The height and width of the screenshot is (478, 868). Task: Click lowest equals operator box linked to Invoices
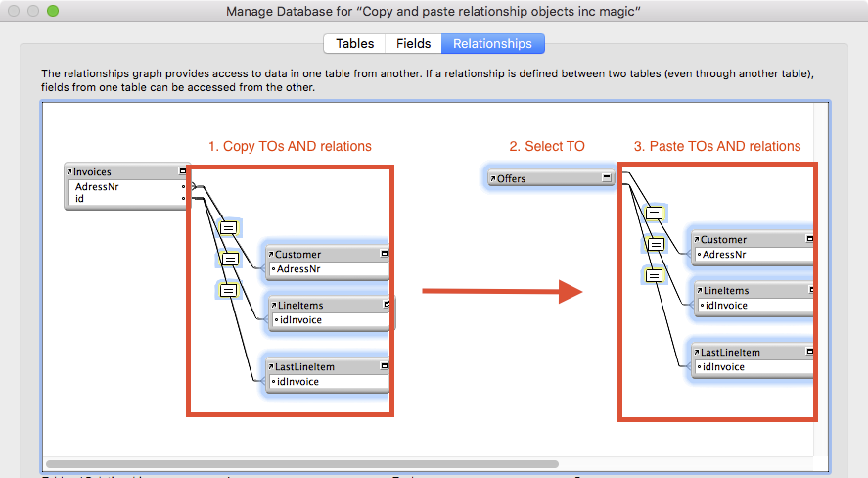pyautogui.click(x=227, y=290)
